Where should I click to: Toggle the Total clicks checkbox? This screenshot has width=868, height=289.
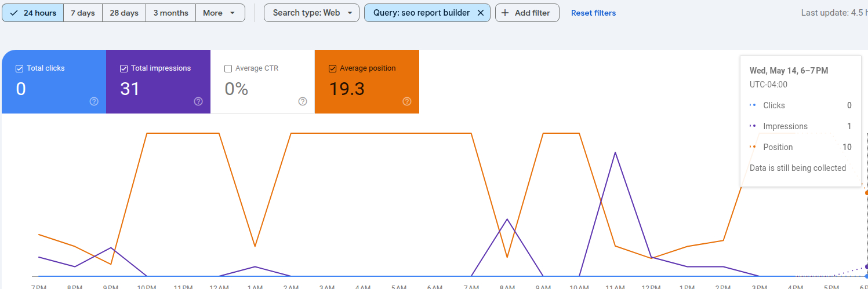point(19,68)
